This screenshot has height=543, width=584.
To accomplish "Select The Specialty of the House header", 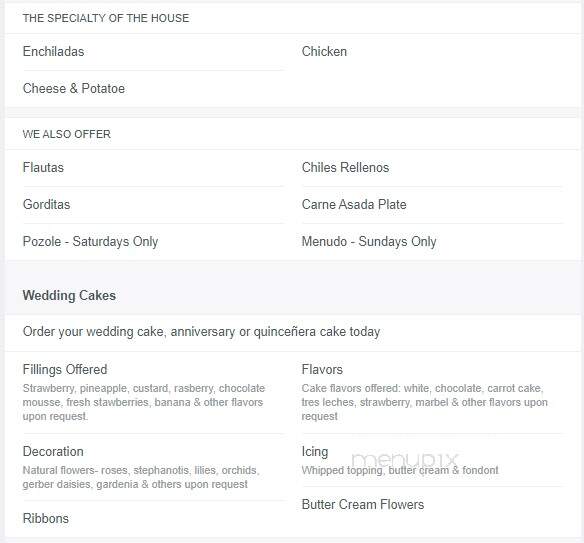I will (x=106, y=18).
